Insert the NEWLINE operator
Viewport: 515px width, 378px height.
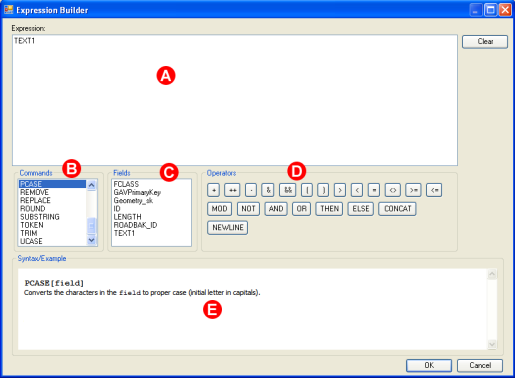point(228,228)
